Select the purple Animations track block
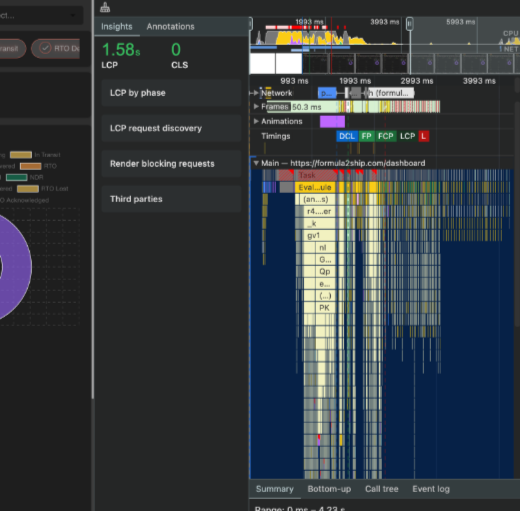 (332, 122)
